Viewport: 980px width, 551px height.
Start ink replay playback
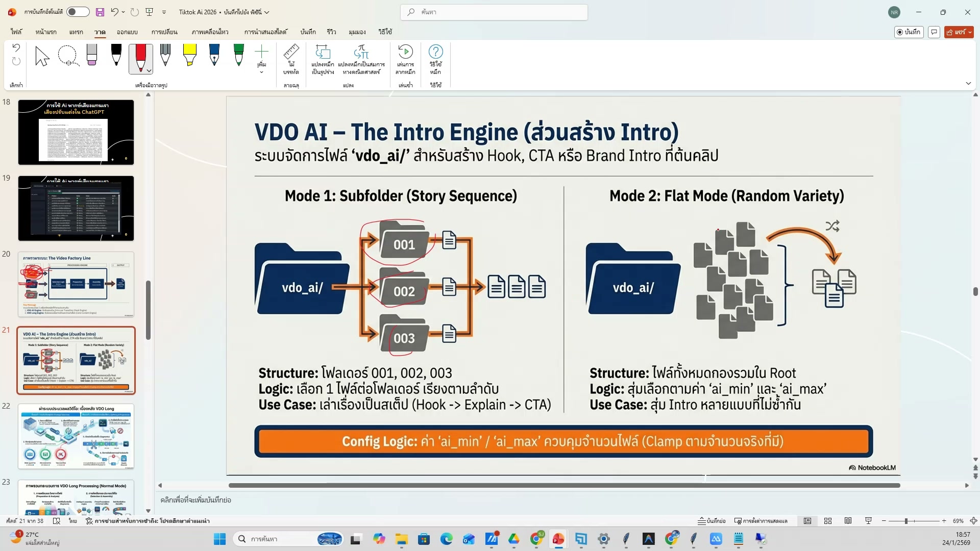coord(405,59)
